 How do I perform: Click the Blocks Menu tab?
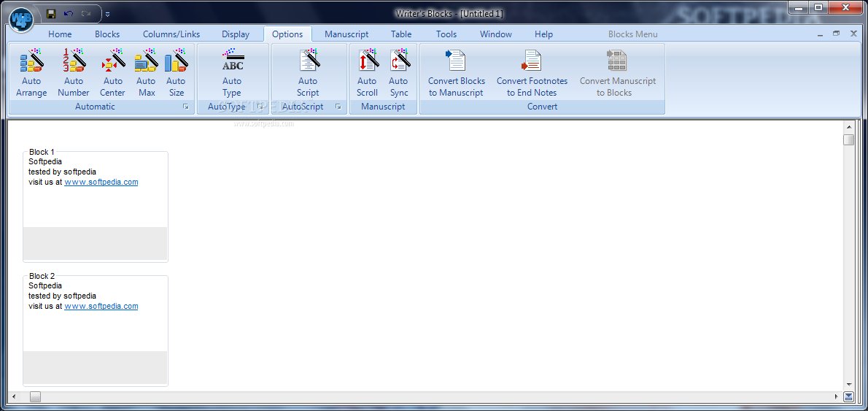[633, 34]
